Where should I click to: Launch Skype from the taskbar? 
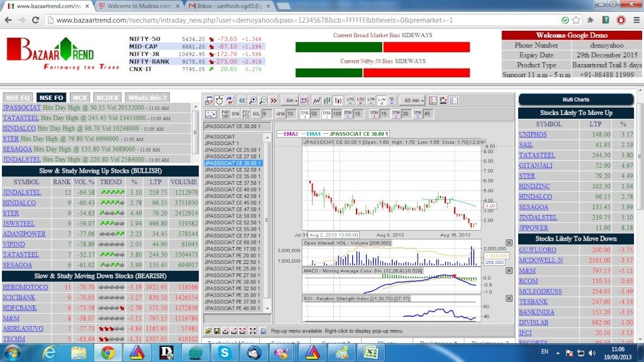click(225, 353)
